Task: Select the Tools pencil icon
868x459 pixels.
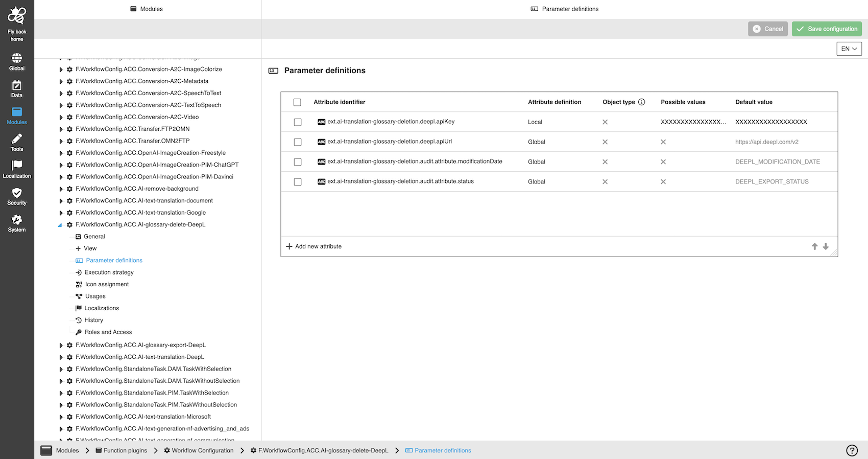Action: (17, 140)
